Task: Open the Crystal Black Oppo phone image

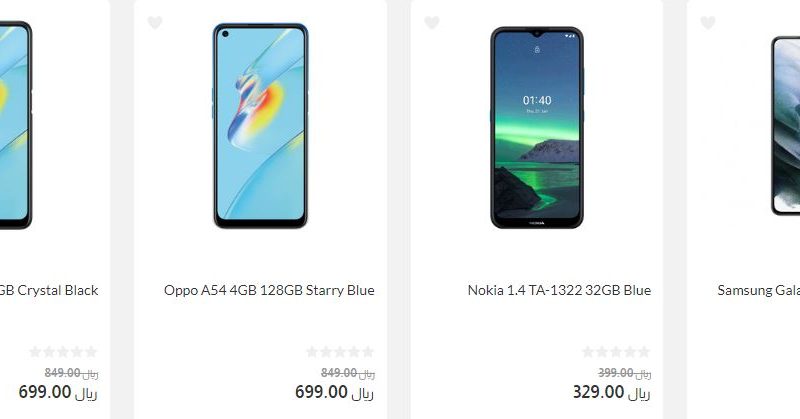Action: 16,125
